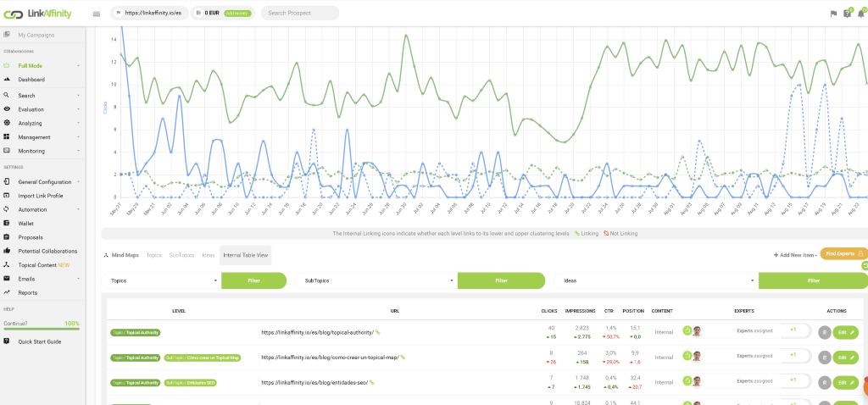Open the Ideas filter dropdown
The height and width of the screenshot is (405, 868).
click(656, 280)
